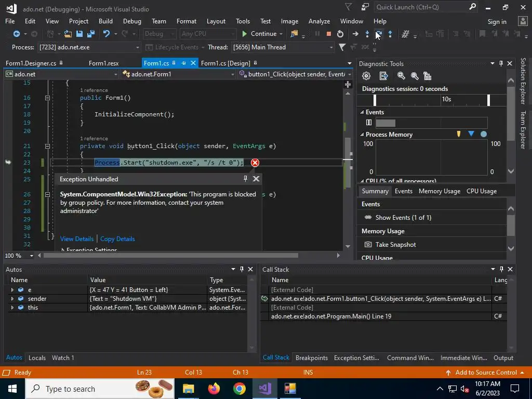Image resolution: width=532 pixels, height=399 pixels.
Task: Click the pause Events track icon
Action: [369, 123]
